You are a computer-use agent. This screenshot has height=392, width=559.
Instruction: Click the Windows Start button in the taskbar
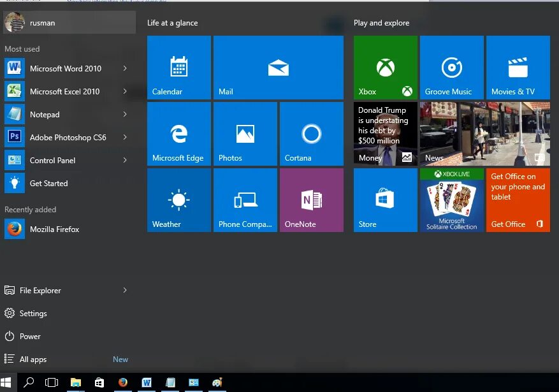tap(6, 382)
